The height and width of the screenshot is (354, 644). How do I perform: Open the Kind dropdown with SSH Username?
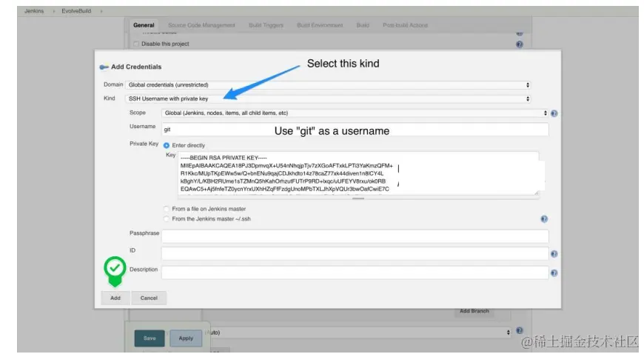(x=328, y=99)
